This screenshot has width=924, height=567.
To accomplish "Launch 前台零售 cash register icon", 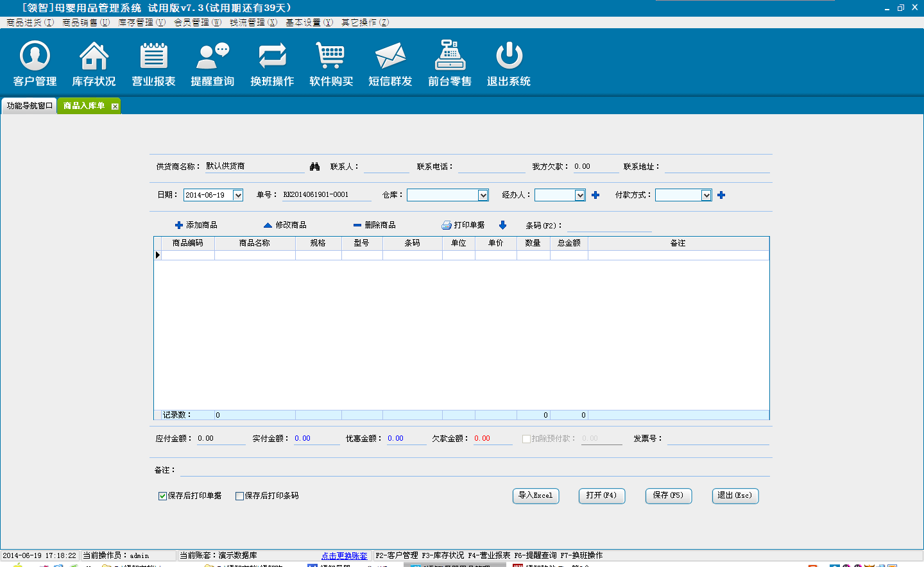I will point(450,56).
